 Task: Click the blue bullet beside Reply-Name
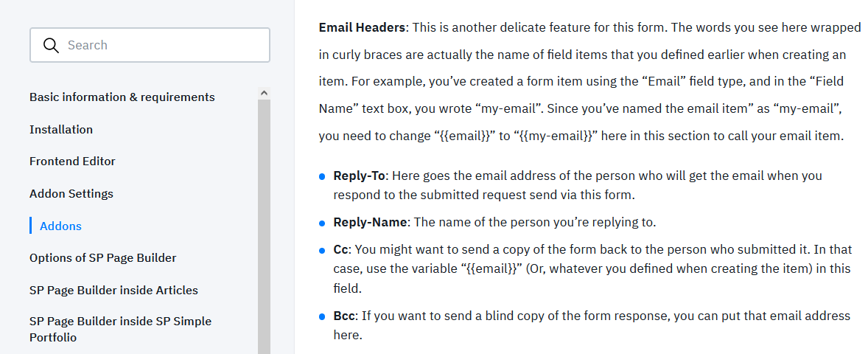322,223
